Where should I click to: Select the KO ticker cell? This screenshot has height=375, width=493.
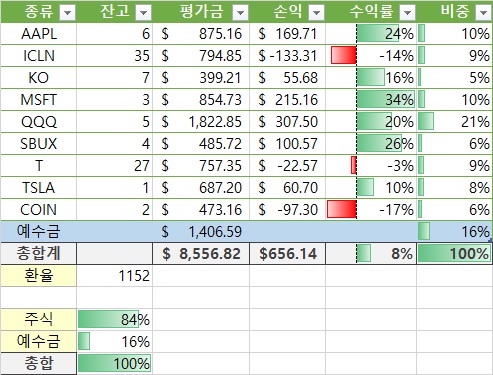[x=39, y=78]
